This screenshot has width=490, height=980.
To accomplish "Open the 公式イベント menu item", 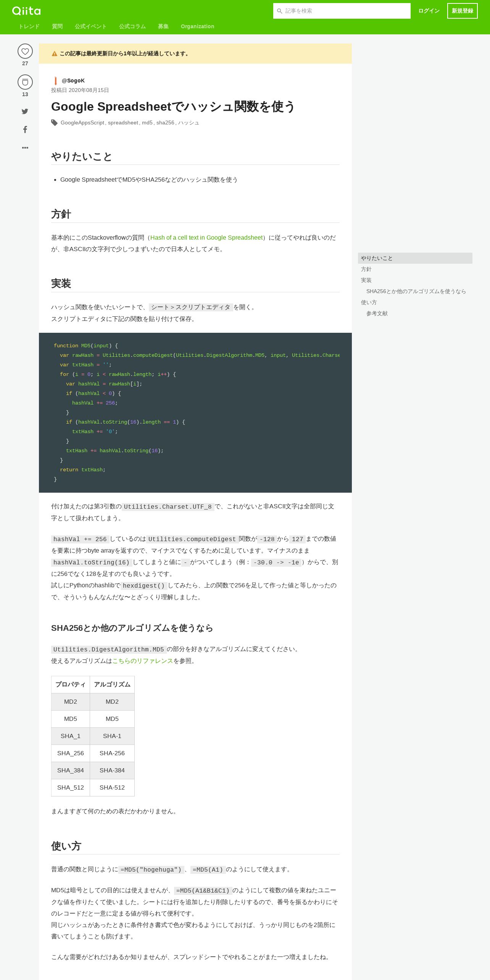I will point(91,26).
